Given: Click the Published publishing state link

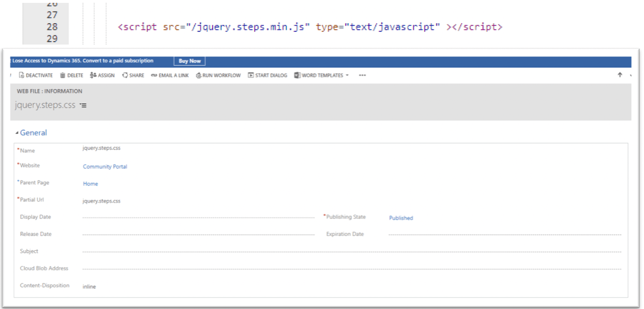Looking at the screenshot, I should pos(401,218).
